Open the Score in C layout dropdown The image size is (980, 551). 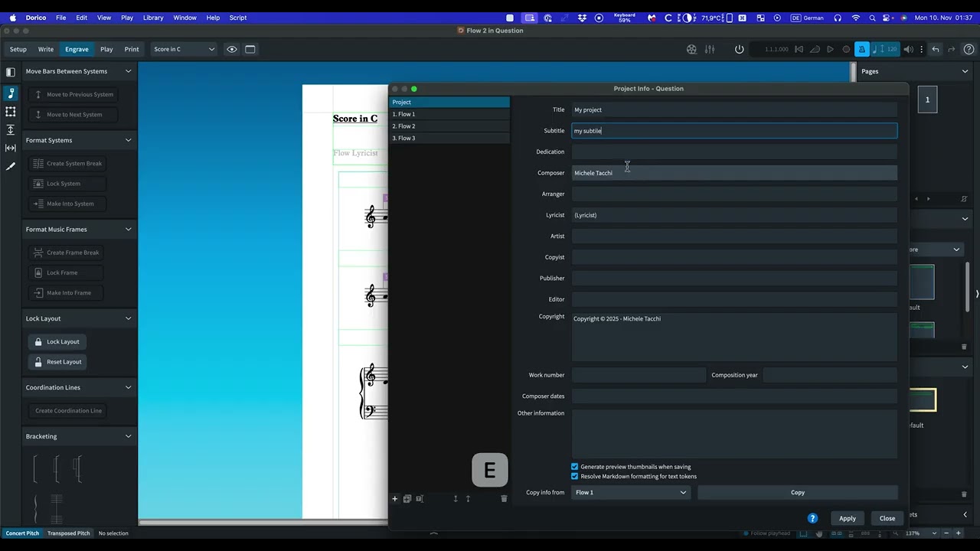pos(184,49)
